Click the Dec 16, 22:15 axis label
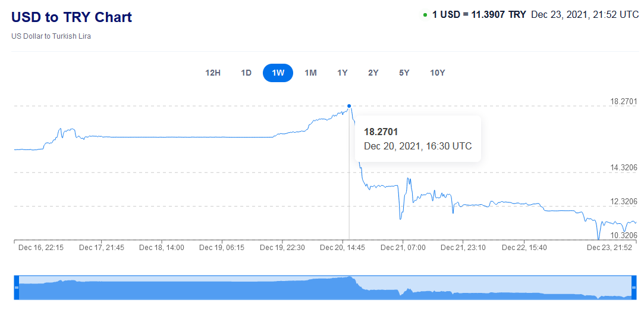The height and width of the screenshot is (309, 644). [x=41, y=247]
